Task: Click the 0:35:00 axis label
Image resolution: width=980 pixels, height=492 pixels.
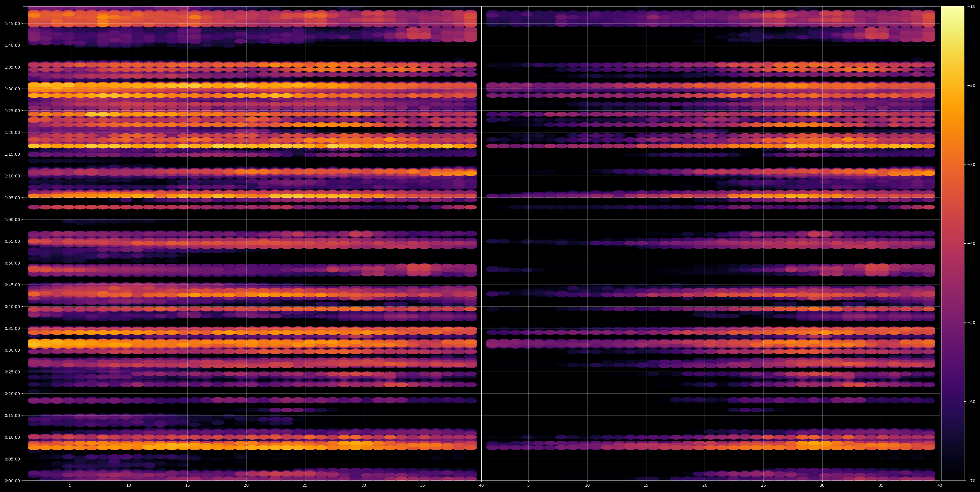Action: 12,328
